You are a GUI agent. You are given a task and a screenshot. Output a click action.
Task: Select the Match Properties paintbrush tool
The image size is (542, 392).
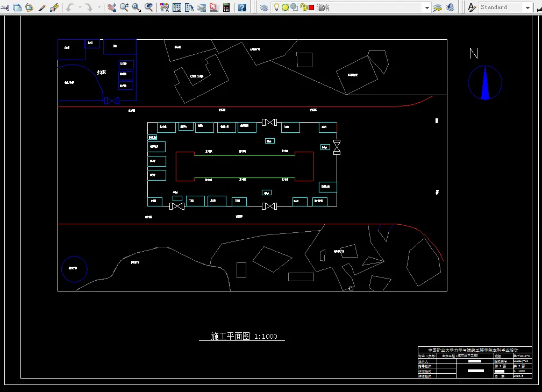tap(42, 8)
